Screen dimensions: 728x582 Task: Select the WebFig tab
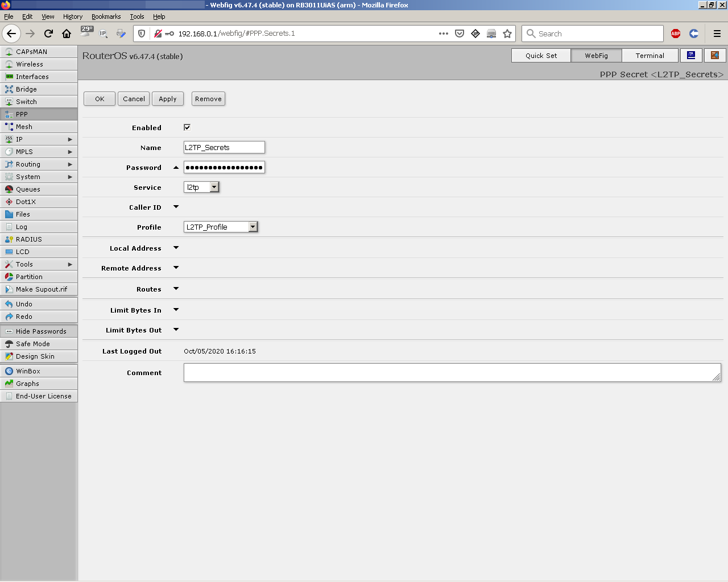(x=596, y=56)
